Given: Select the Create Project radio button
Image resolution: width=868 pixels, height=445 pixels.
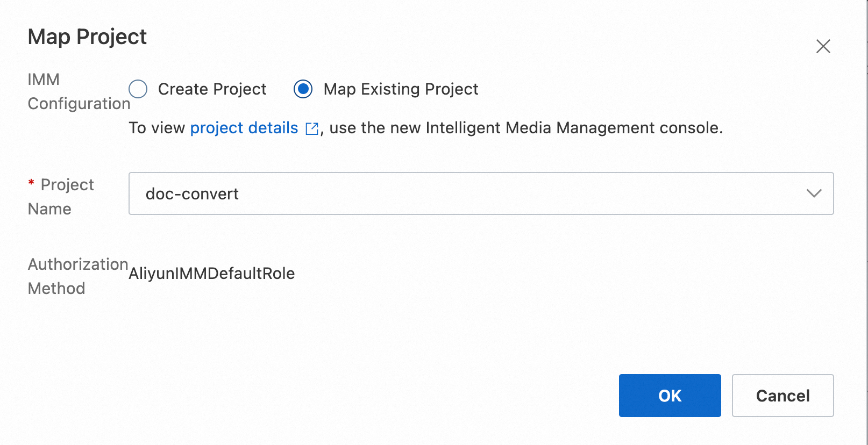Looking at the screenshot, I should 138,89.
